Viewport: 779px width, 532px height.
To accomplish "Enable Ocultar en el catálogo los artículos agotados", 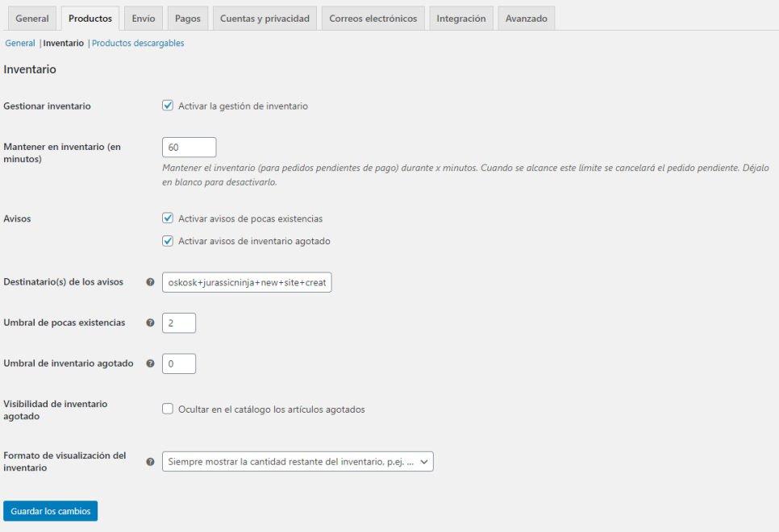I will coord(168,409).
